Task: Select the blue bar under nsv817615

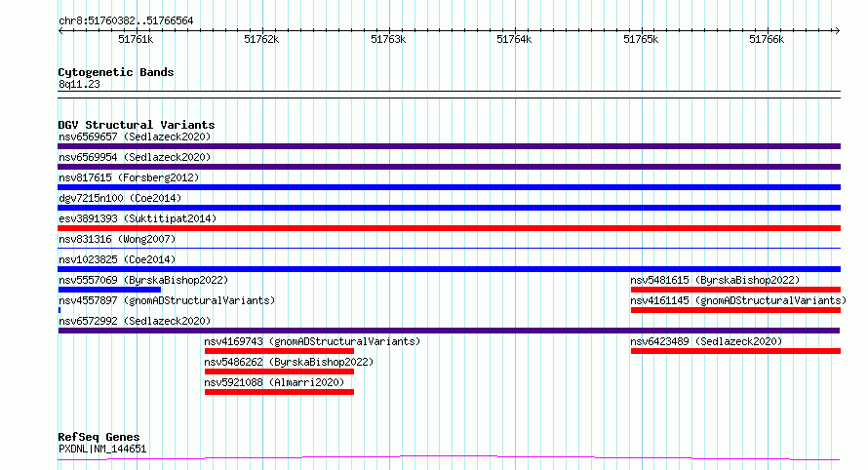Action: click(449, 187)
